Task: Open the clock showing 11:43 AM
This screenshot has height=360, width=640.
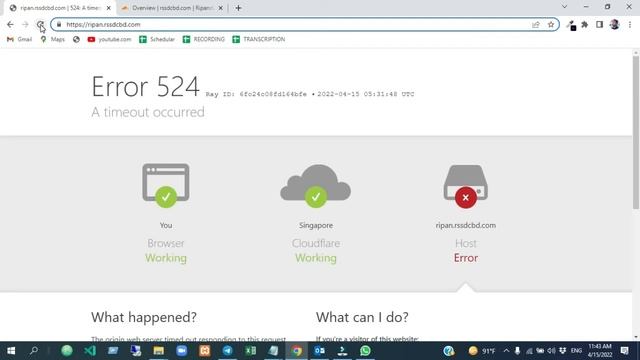Action: click(600, 351)
